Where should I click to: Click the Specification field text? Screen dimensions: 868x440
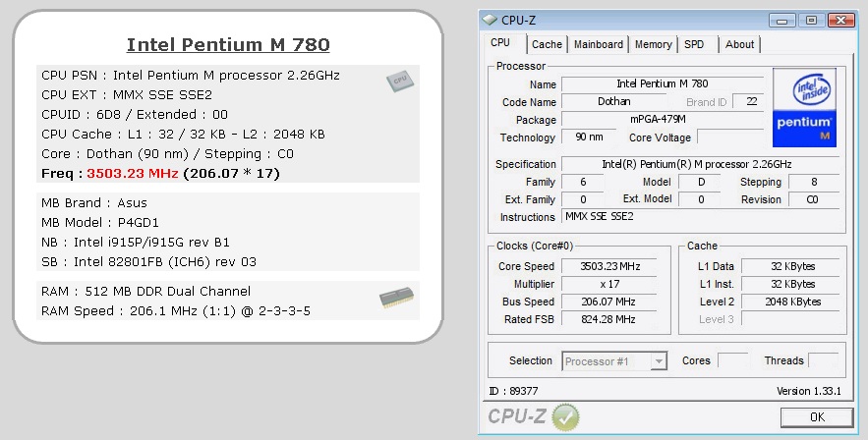click(700, 164)
